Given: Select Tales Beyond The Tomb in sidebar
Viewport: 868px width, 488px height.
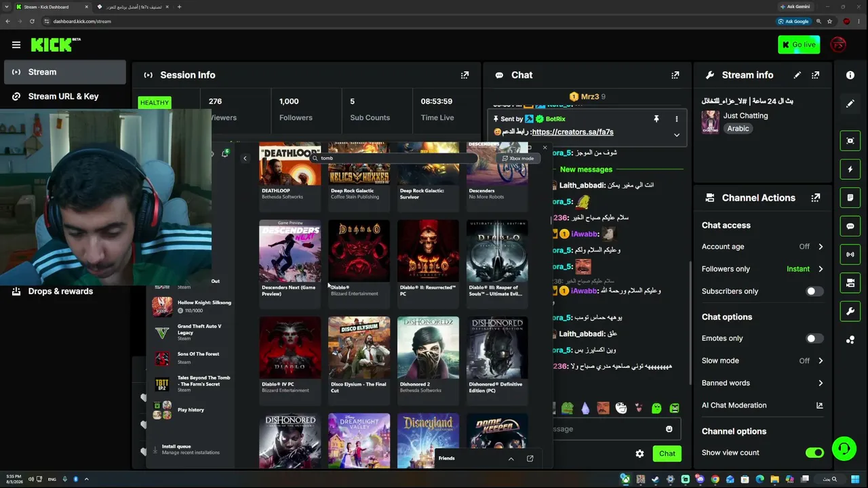Looking at the screenshot, I should [193, 384].
